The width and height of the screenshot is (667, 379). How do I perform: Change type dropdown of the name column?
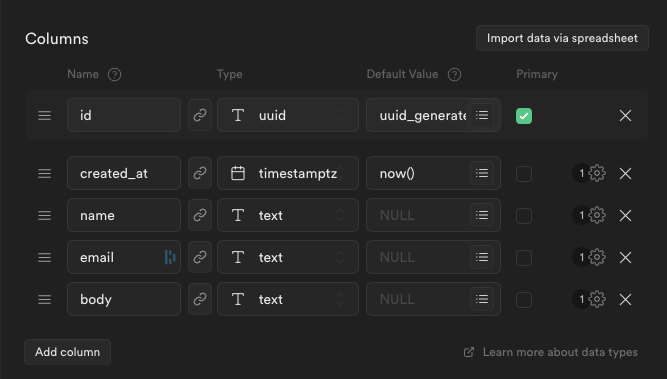point(288,215)
